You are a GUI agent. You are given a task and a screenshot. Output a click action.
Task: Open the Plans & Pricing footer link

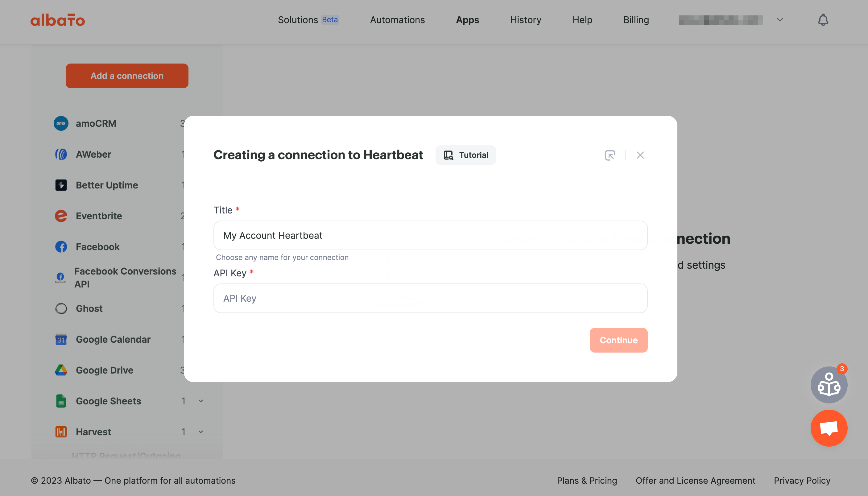click(x=587, y=480)
